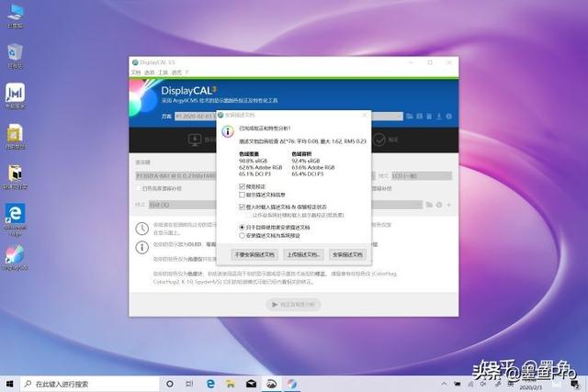Open the ? help menu
Viewport: 588px width, 392px height.
pyautogui.click(x=187, y=73)
